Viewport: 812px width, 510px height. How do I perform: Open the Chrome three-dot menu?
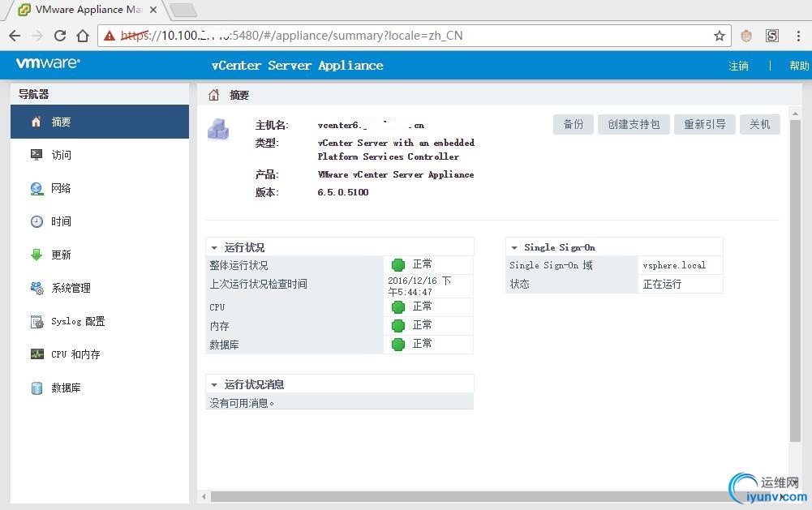click(x=798, y=35)
